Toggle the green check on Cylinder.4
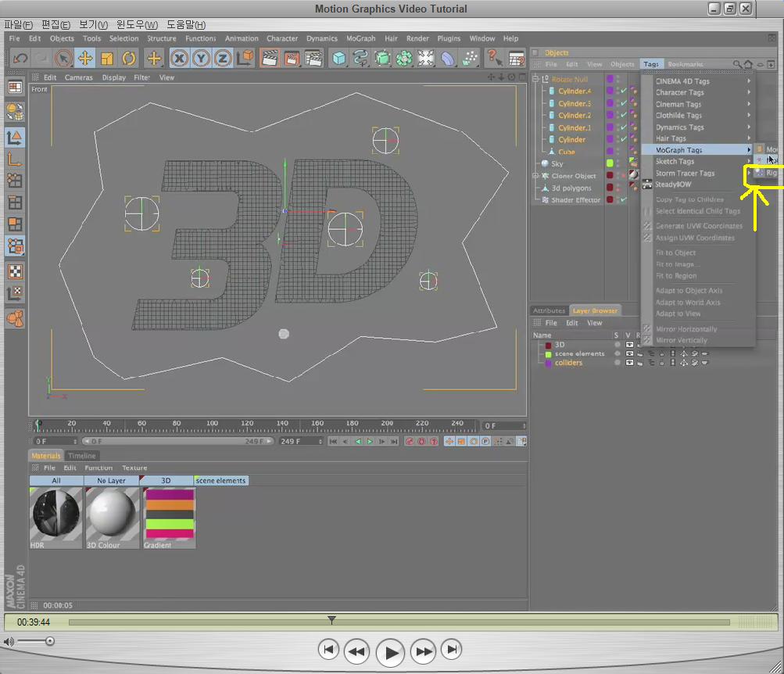Image resolution: width=784 pixels, height=674 pixels. pos(624,91)
